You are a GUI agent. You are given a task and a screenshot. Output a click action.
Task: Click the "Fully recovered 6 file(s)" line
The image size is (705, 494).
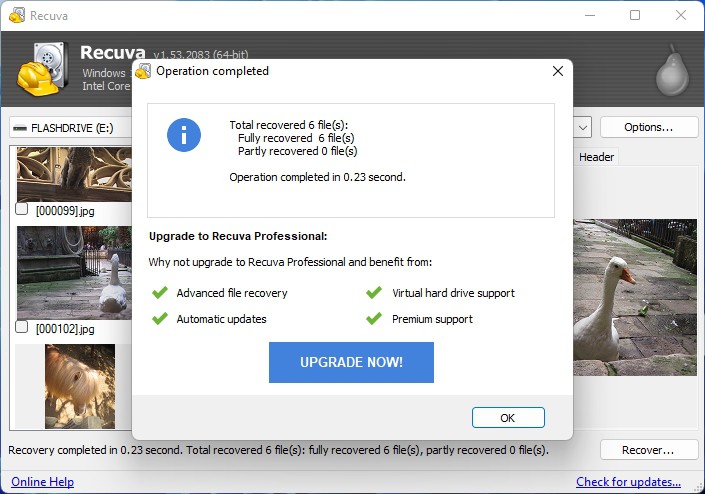point(296,138)
